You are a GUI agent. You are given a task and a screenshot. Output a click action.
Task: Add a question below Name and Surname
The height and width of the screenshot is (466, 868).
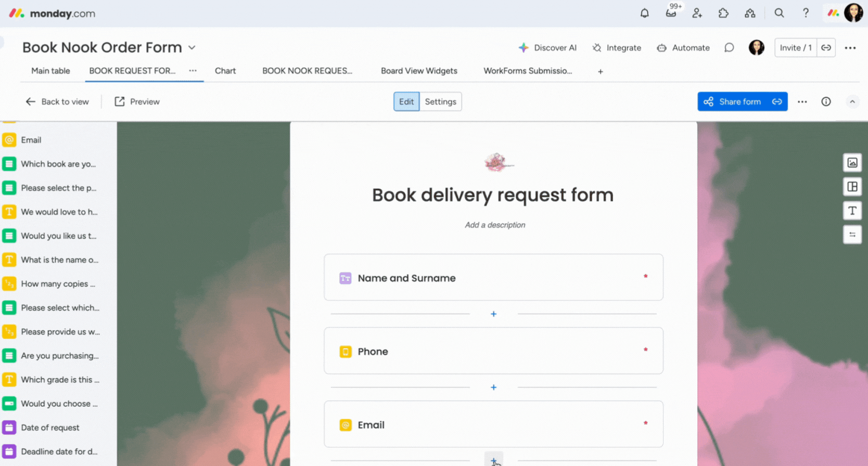(493, 314)
